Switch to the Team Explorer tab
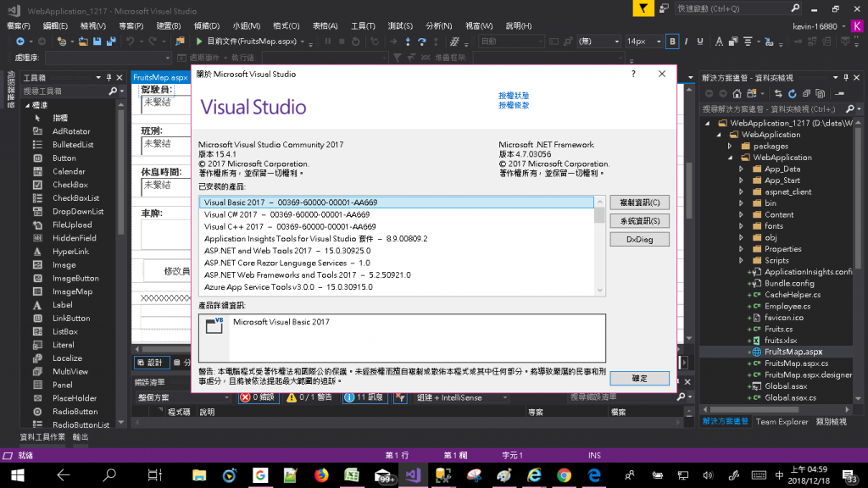Image resolution: width=868 pixels, height=488 pixels. point(782,422)
